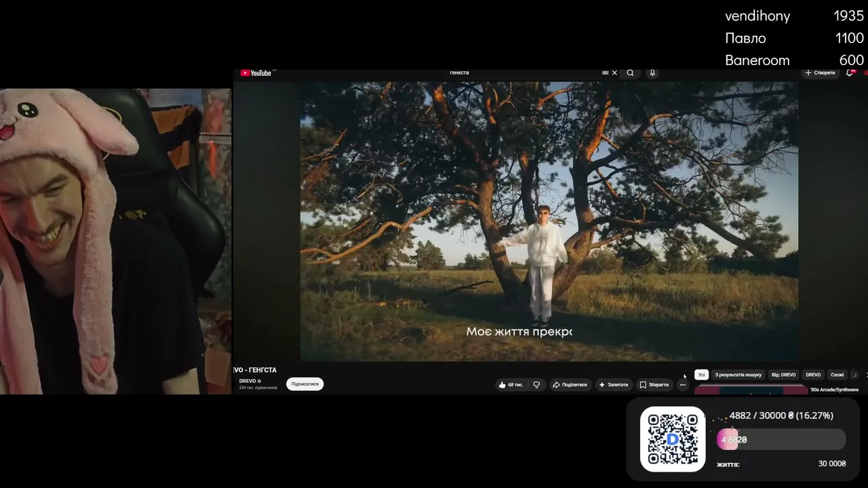The height and width of the screenshot is (488, 868).
Task: Click the video player showing the pine tree
Action: [x=549, y=222]
